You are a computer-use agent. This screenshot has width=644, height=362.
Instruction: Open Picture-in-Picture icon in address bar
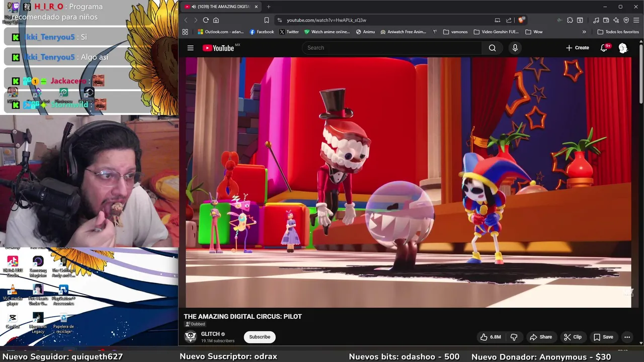click(x=498, y=20)
